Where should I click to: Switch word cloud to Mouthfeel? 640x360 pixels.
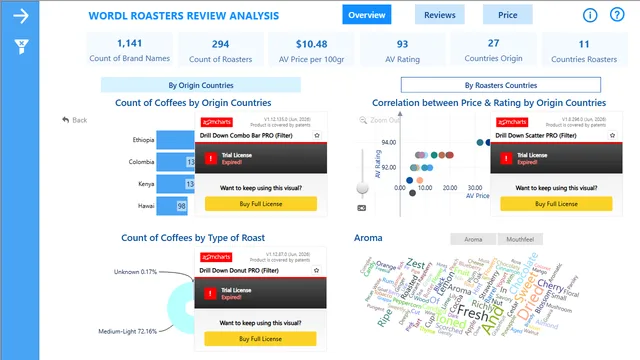point(520,239)
